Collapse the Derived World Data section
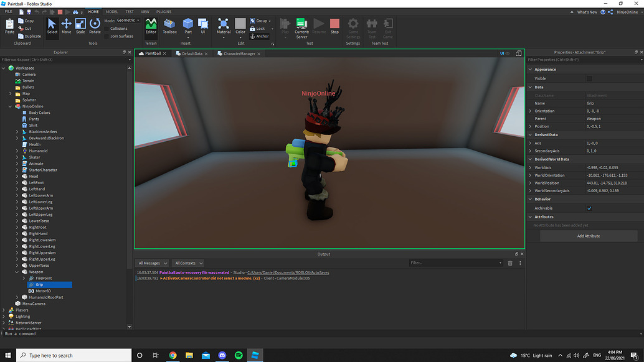The height and width of the screenshot is (362, 644). [530, 159]
